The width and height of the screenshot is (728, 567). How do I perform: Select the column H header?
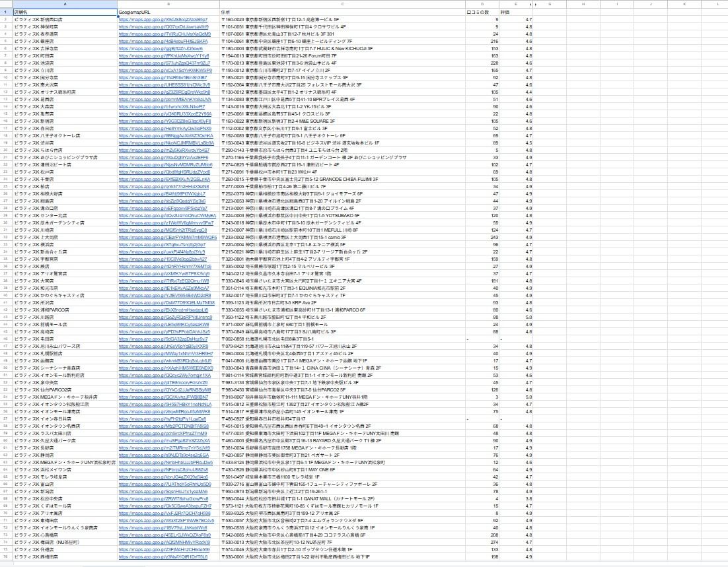(583, 4)
